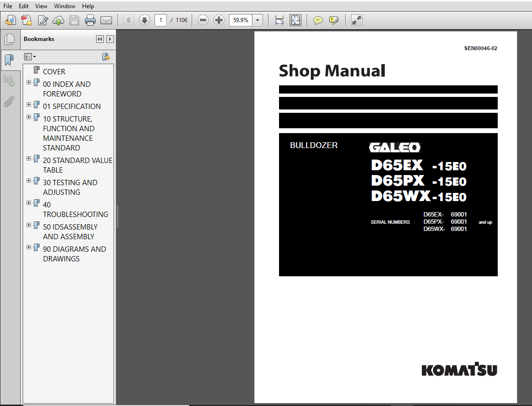The width and height of the screenshot is (532, 406).
Task: Go to next page arrow
Action: pyautogui.click(x=144, y=20)
